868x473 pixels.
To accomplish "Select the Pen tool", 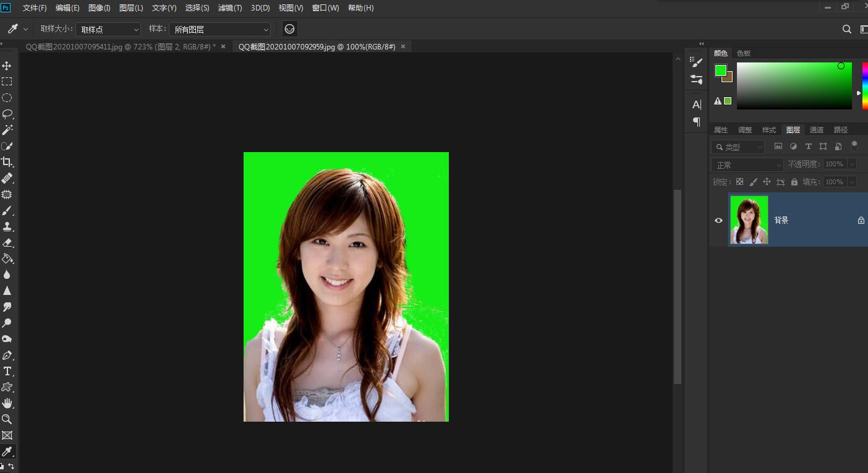I will point(7,356).
